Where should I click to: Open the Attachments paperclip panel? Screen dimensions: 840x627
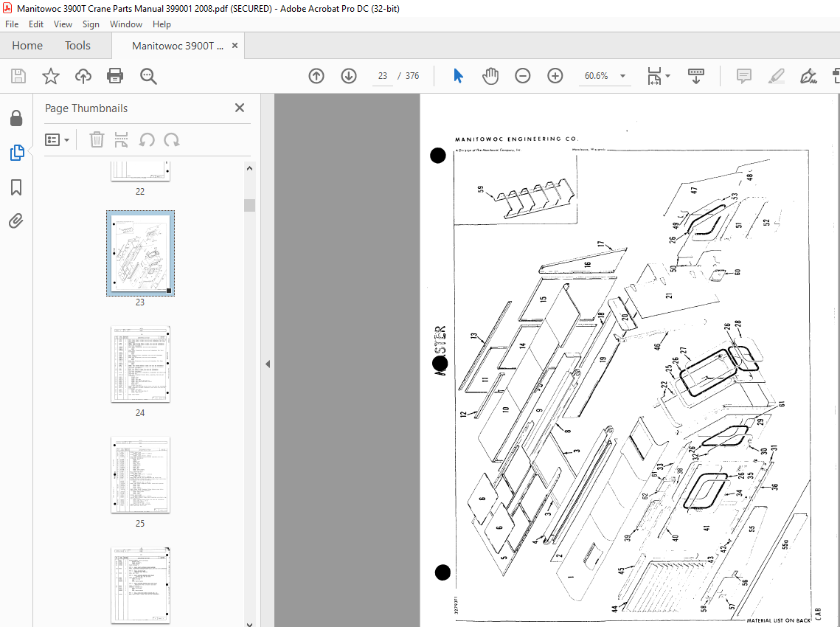[16, 221]
